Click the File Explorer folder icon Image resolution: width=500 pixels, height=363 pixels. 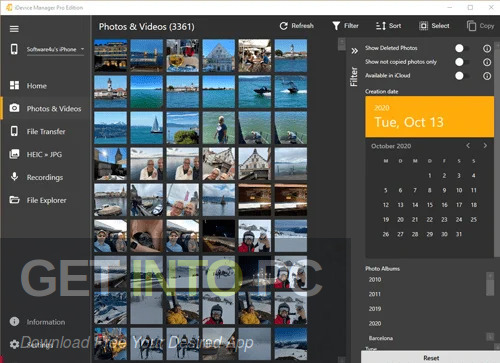tap(14, 200)
